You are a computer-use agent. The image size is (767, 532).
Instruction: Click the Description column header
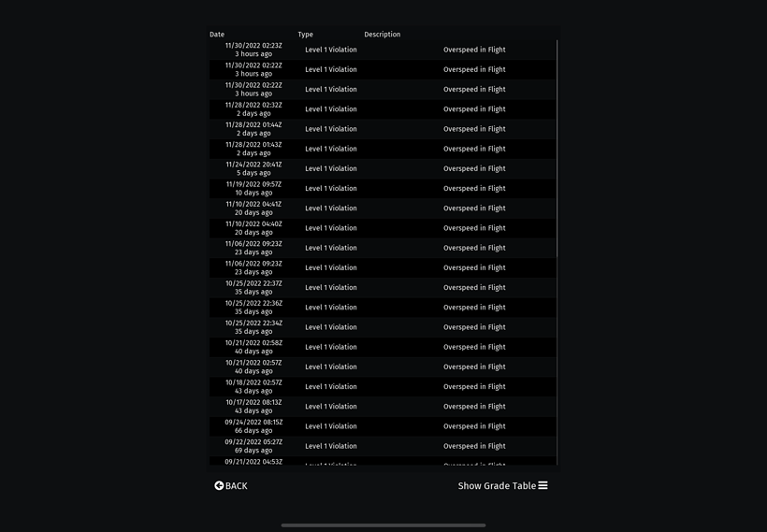(x=382, y=35)
